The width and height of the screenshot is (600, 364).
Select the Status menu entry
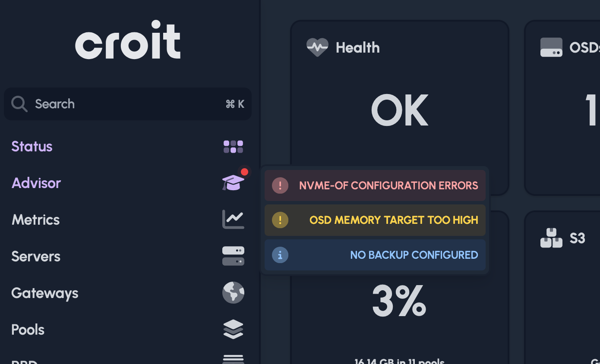[x=32, y=146]
